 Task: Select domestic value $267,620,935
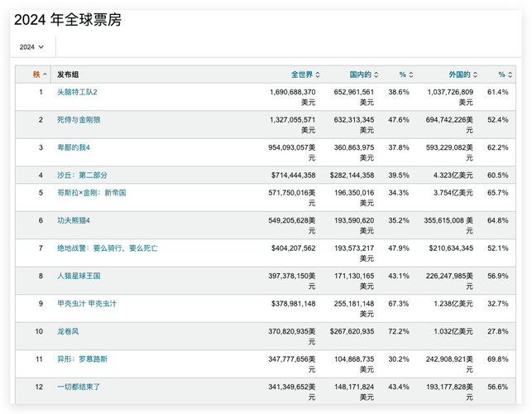pyautogui.click(x=352, y=331)
